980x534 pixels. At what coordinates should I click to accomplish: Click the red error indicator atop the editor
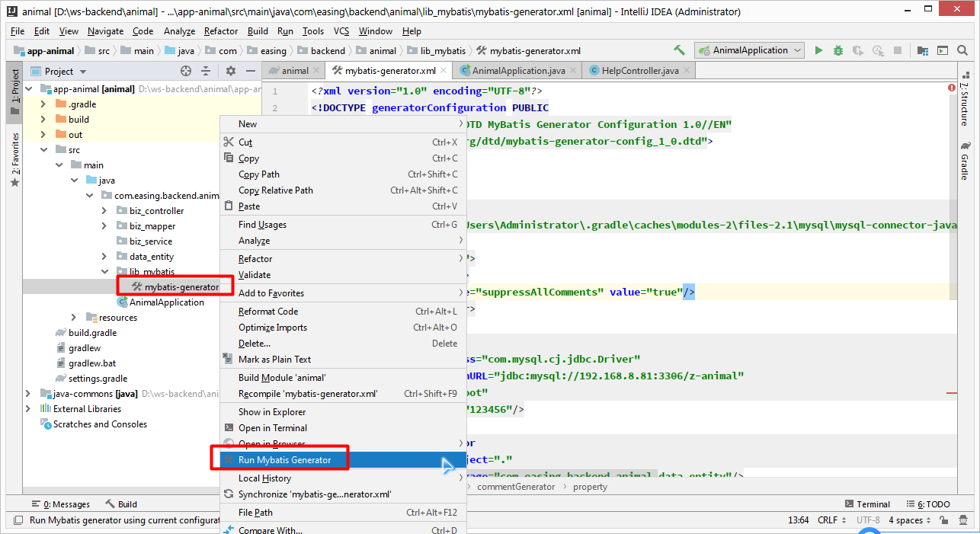[x=952, y=88]
